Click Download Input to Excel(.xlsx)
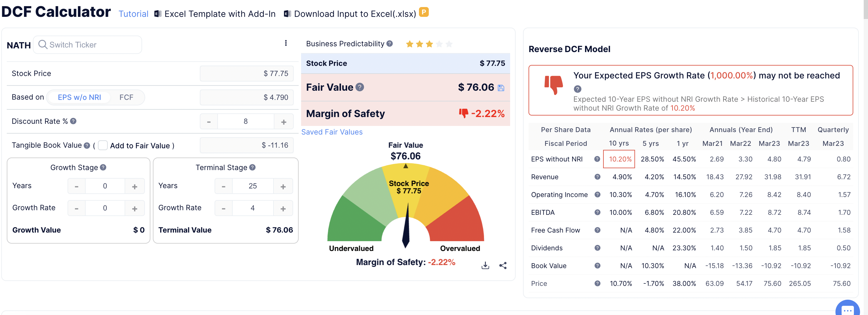The height and width of the screenshot is (315, 868). click(355, 14)
